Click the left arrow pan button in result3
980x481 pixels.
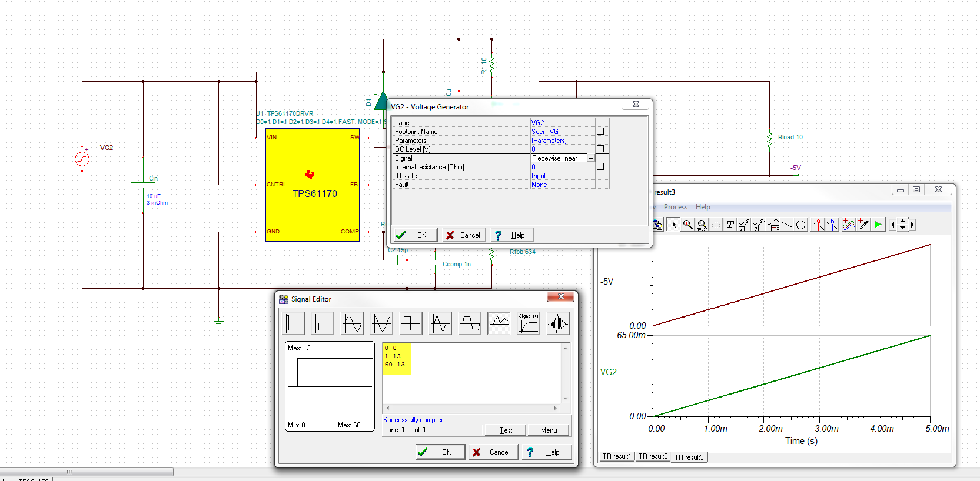pyautogui.click(x=893, y=225)
